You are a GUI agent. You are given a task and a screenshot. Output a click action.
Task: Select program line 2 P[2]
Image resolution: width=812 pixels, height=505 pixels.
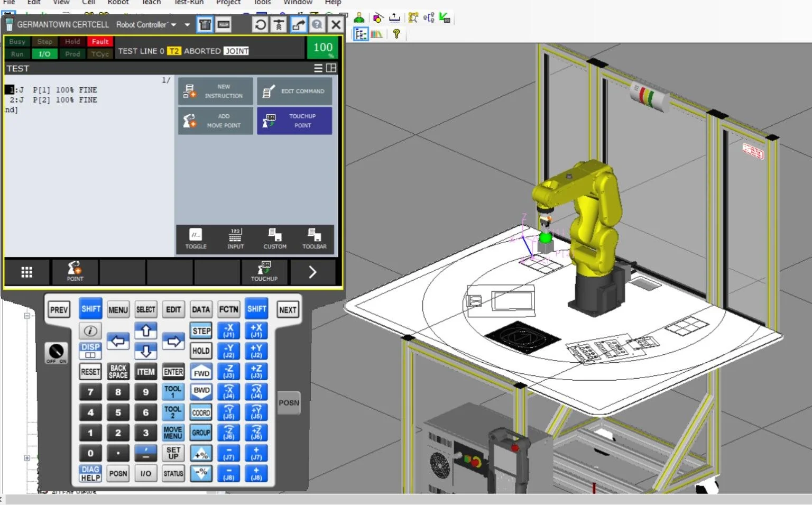(x=53, y=100)
